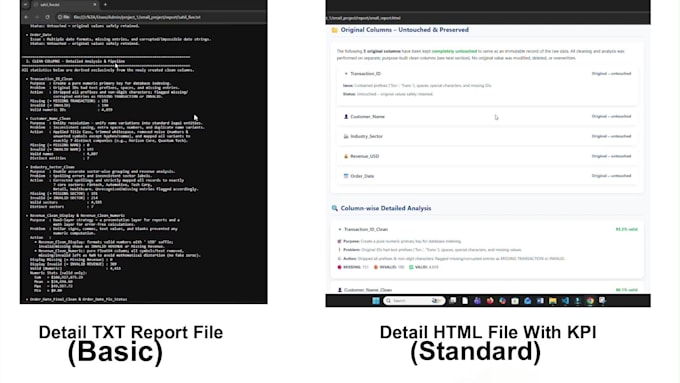Click the Industry_Sector column name
Image resolution: width=680 pixels, height=383 pixels.
pyautogui.click(x=366, y=136)
